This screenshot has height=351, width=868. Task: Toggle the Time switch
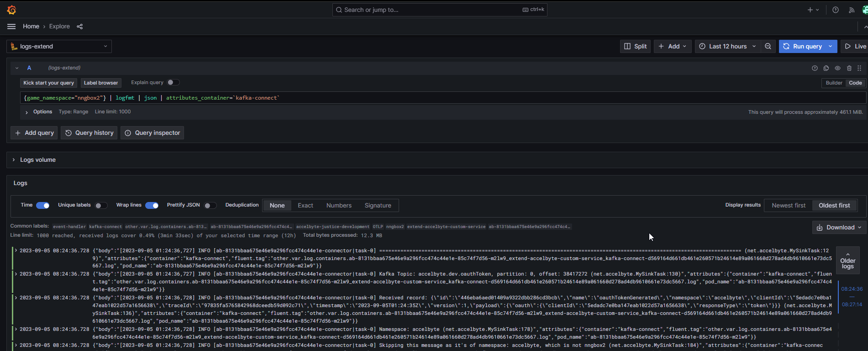click(x=42, y=205)
